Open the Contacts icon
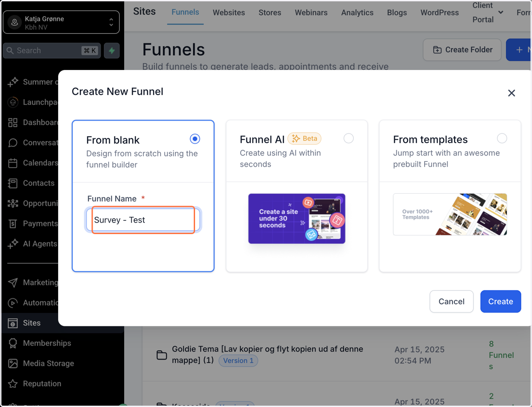 click(13, 183)
